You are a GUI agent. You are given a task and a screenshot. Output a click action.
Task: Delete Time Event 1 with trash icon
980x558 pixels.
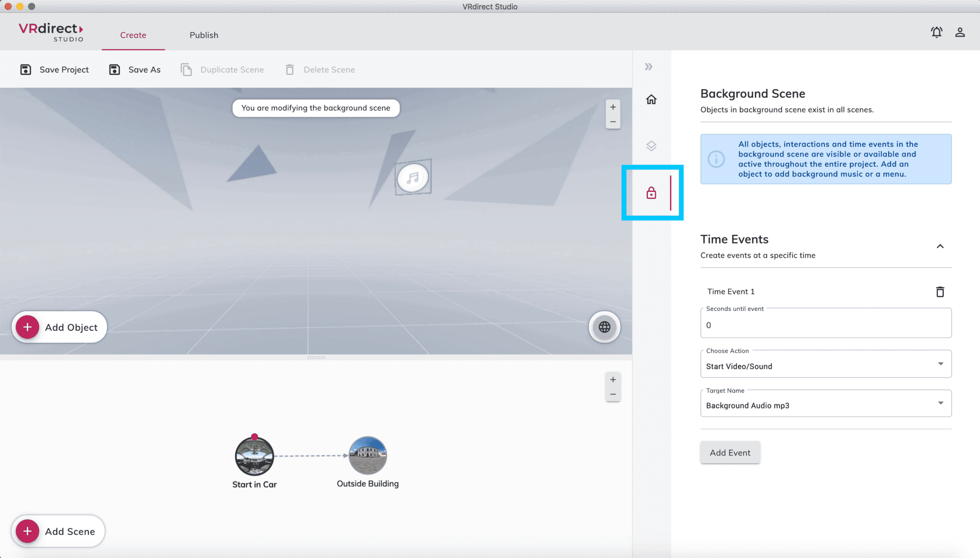[x=940, y=291]
